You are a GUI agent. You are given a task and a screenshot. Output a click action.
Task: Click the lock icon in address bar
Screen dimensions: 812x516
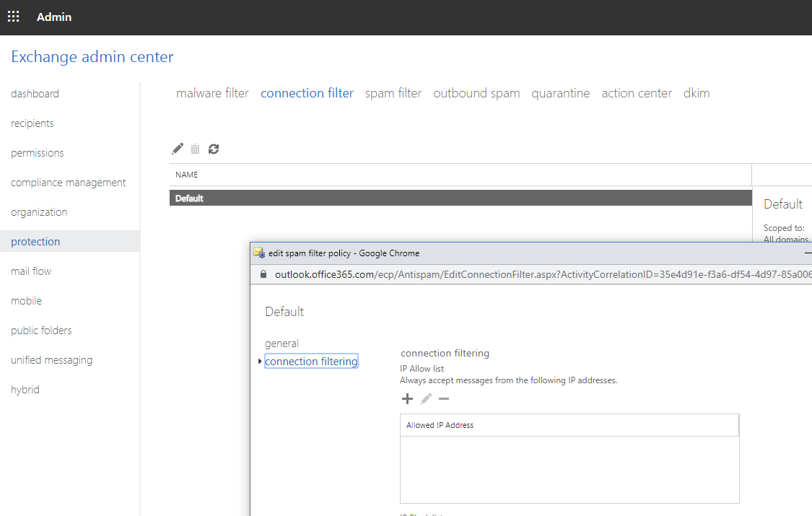(x=263, y=274)
